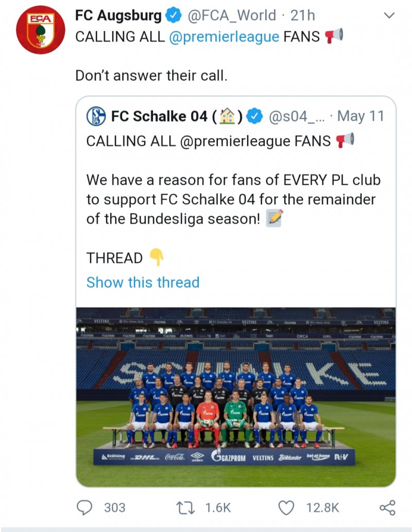
Task: Click the "Don't answer their call." text
Action: (151, 75)
